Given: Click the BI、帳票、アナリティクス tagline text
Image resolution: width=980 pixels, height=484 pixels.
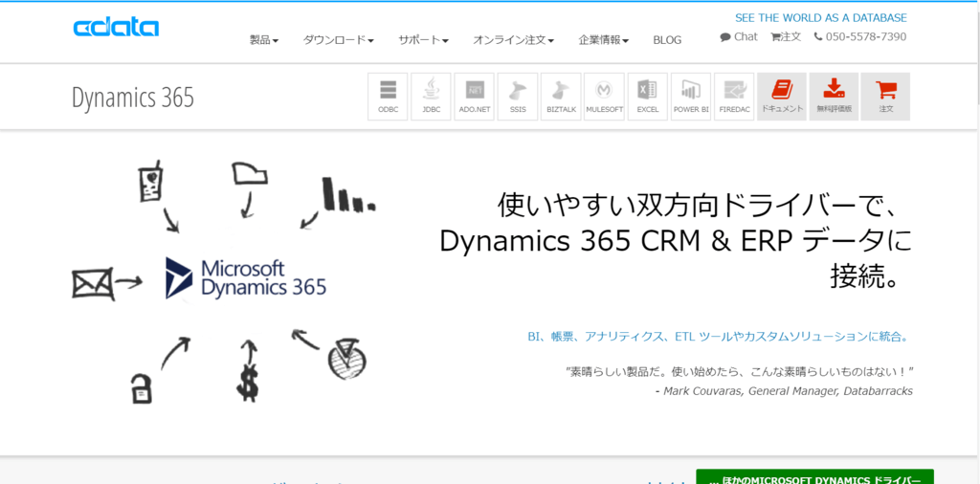Looking at the screenshot, I should 718,337.
